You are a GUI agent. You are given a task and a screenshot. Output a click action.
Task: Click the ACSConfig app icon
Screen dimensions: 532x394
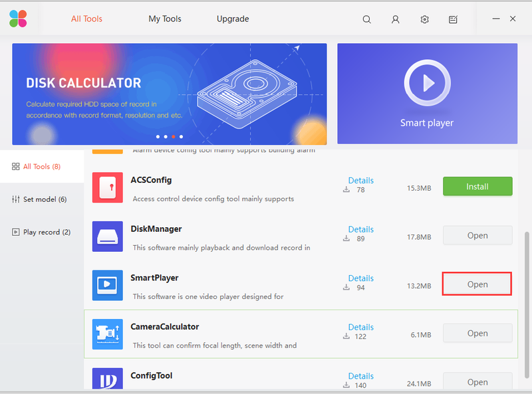(108, 187)
